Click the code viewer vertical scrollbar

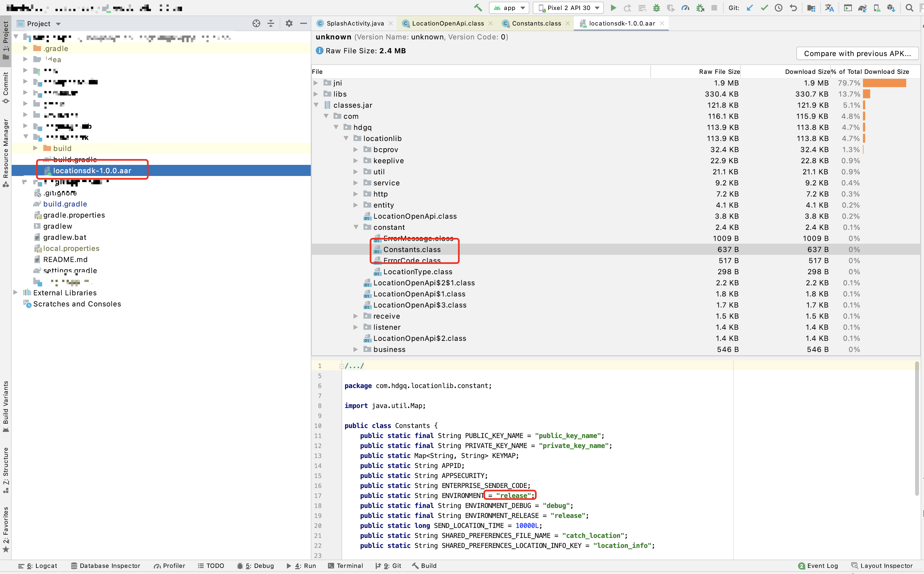click(917, 429)
